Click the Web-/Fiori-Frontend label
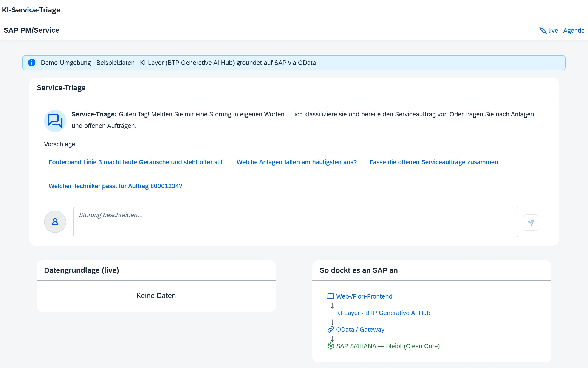This screenshot has width=588, height=368. tap(364, 296)
